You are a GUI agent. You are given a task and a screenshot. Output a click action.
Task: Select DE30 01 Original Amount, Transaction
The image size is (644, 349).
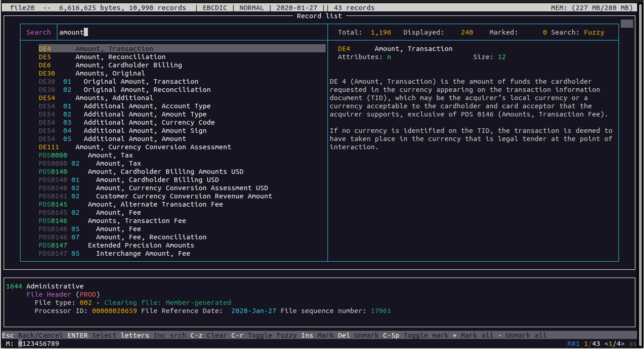tap(141, 81)
